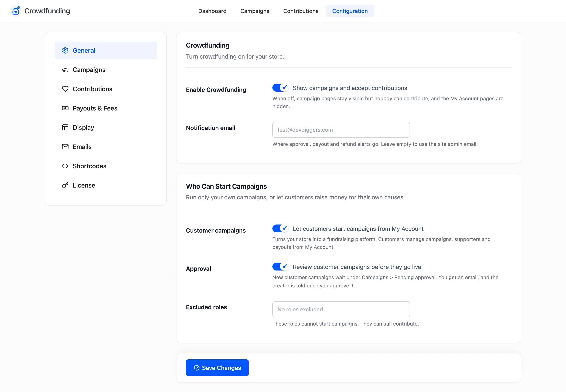
Task: Switch to the Campaigns top tab
Action: [255, 11]
